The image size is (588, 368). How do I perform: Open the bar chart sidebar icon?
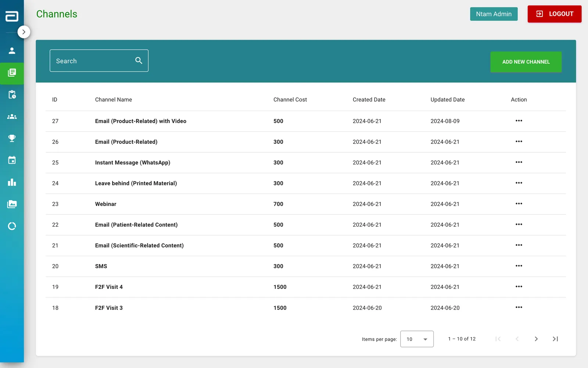12,182
